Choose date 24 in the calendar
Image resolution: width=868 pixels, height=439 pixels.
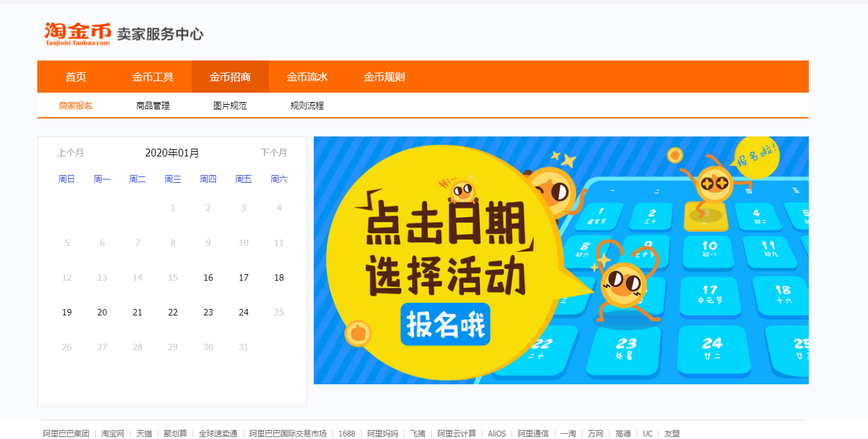point(244,312)
